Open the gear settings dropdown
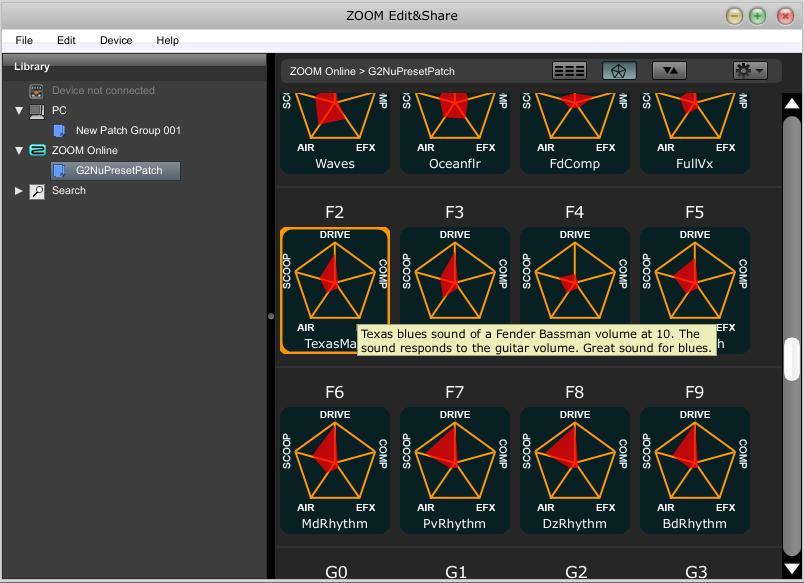Viewport: 804px width, 583px height. point(749,71)
